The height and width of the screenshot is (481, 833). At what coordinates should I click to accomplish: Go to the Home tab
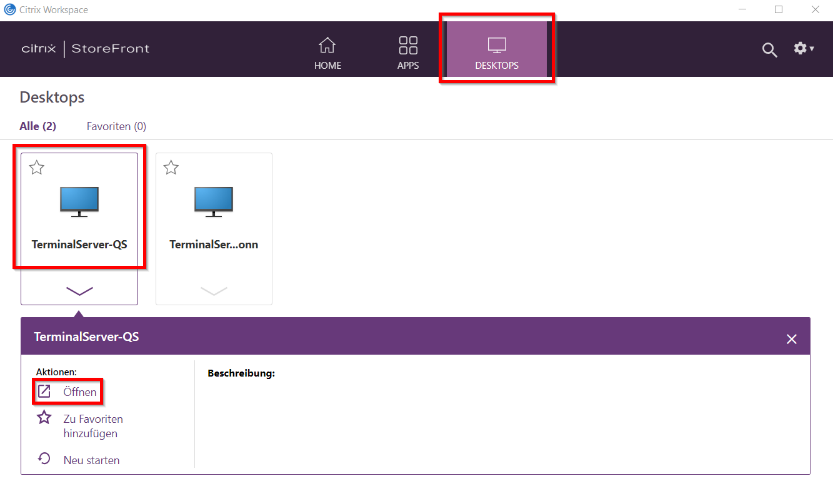[x=327, y=53]
